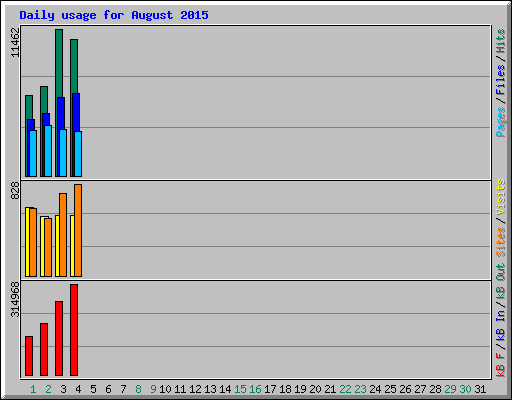Click the red kB bar for day 2
Image resolution: width=512 pixels, height=400 pixels.
tap(44, 349)
